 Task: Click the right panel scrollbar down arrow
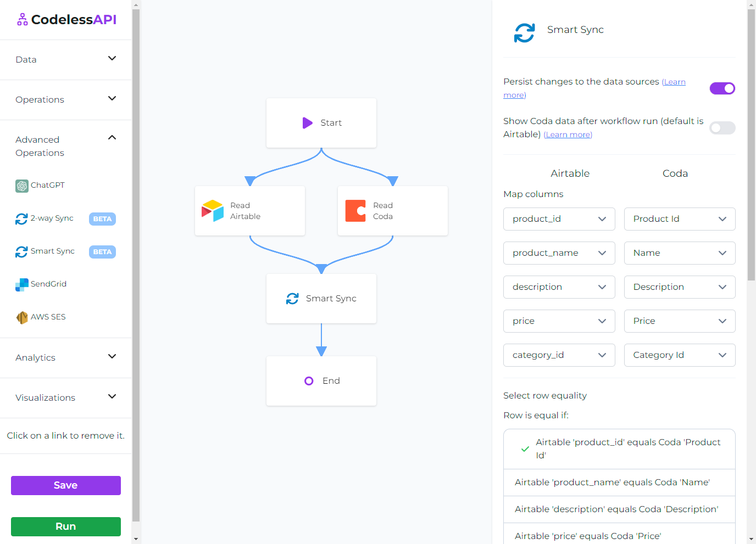(x=752, y=539)
